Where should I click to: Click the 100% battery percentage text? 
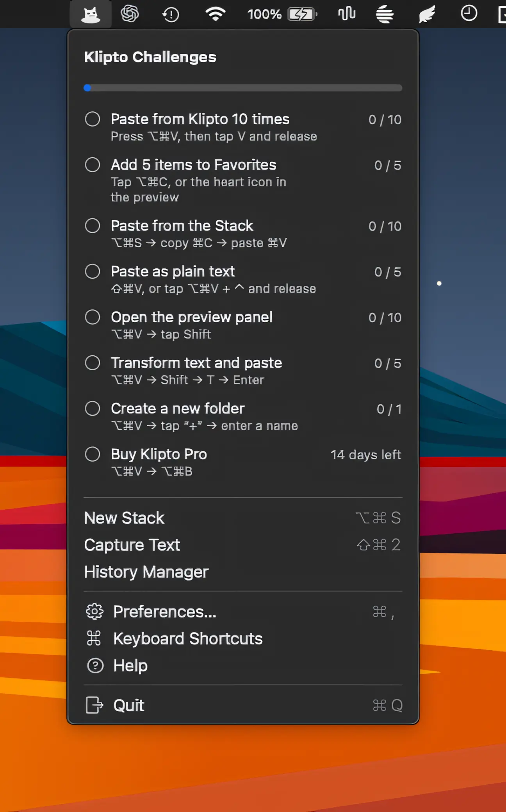(264, 14)
